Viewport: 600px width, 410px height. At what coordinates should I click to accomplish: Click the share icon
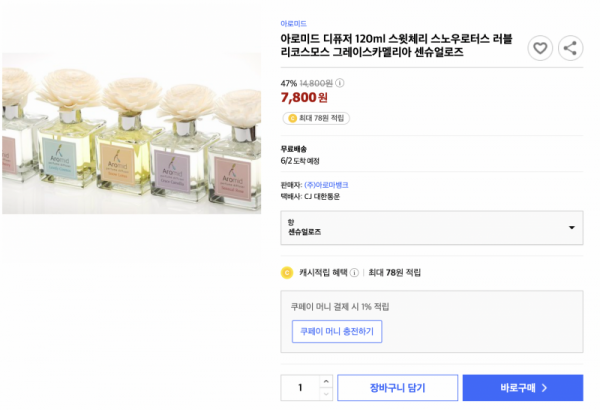click(570, 48)
